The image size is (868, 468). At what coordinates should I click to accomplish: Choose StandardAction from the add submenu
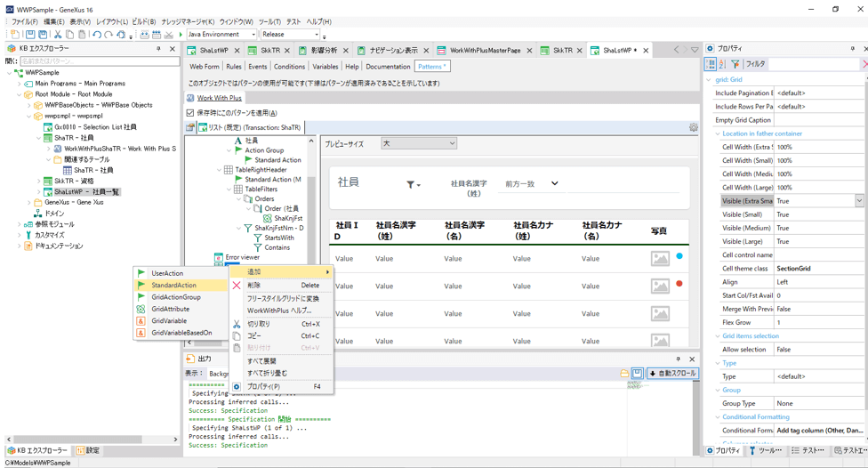click(x=181, y=286)
